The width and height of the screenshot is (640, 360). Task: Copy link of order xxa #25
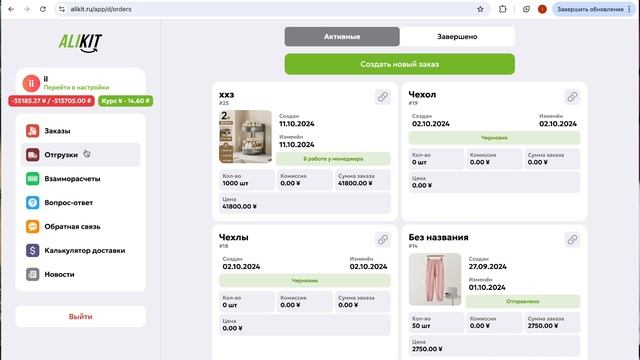(382, 97)
